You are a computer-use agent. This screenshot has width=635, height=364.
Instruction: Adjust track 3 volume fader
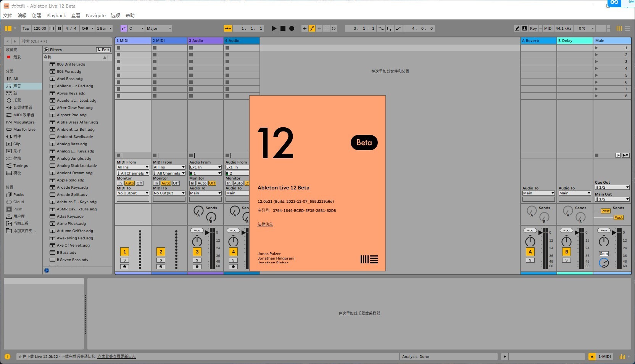[x=207, y=233]
